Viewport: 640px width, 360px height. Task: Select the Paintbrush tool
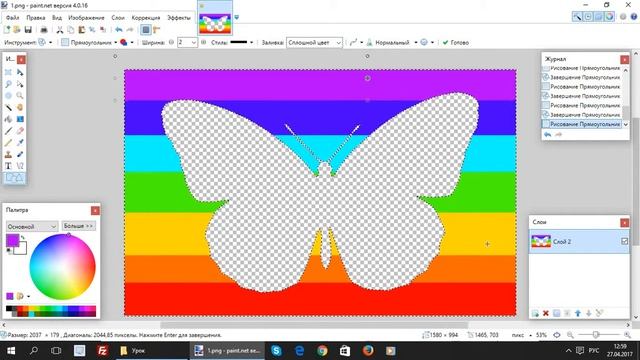coord(8,131)
